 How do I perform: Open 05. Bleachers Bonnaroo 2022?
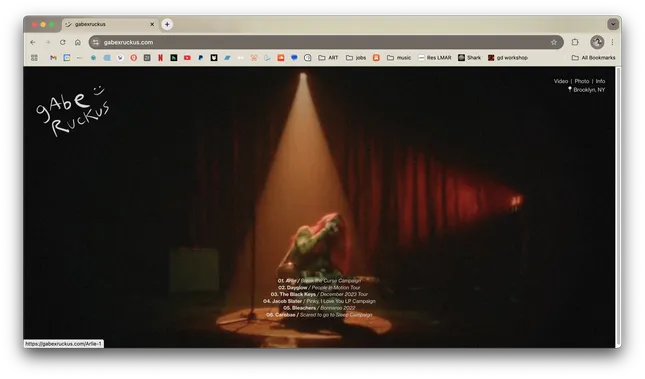tap(319, 308)
